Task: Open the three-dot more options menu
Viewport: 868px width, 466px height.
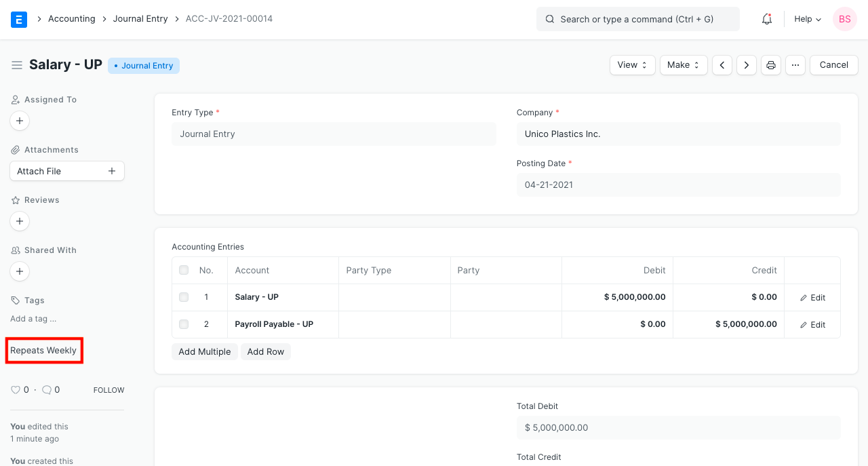Action: click(795, 65)
